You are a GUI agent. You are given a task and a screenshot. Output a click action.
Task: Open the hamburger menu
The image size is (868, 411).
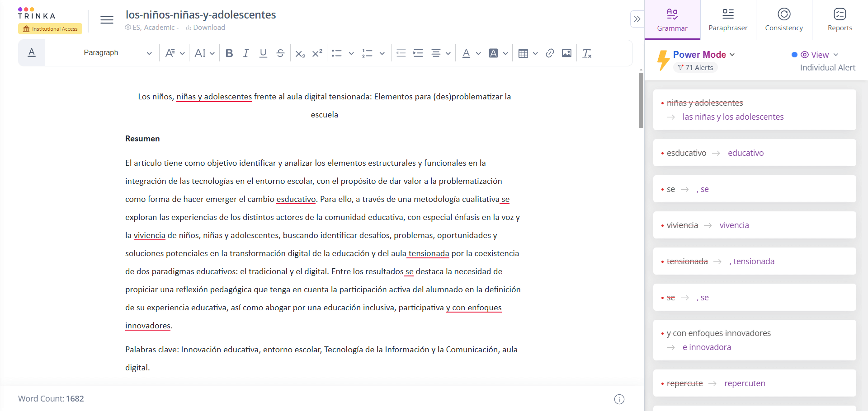(107, 20)
